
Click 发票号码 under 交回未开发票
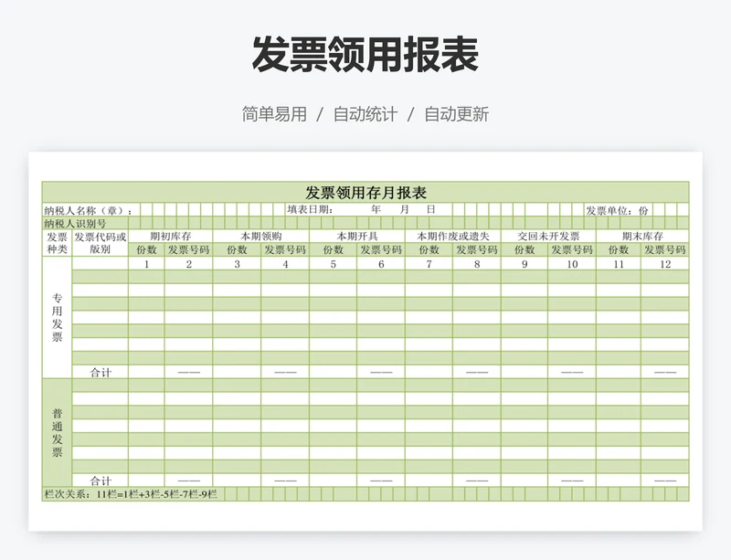[x=572, y=250]
